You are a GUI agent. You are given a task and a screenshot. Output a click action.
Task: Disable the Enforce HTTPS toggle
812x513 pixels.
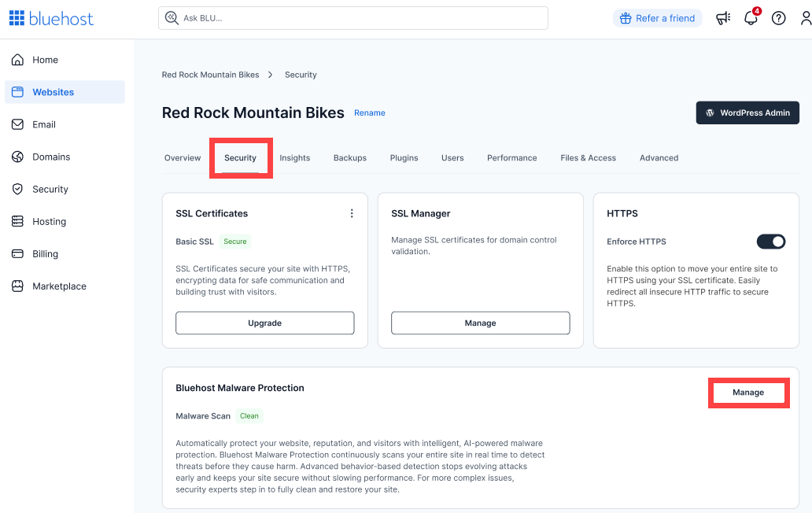[770, 242]
